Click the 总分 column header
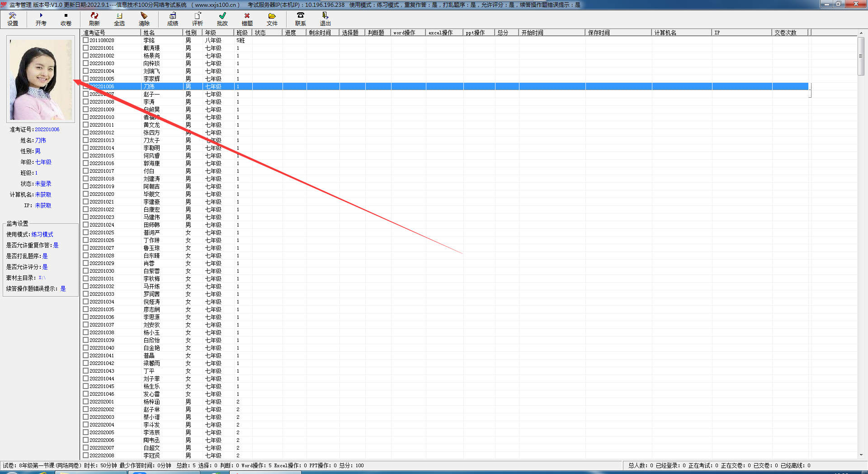868x474 pixels. pyautogui.click(x=507, y=33)
